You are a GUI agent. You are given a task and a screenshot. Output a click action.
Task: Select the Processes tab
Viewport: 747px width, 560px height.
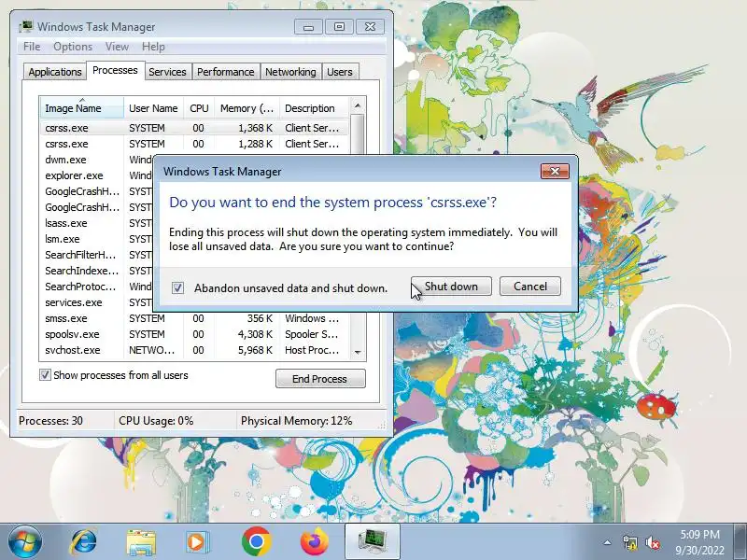point(115,70)
